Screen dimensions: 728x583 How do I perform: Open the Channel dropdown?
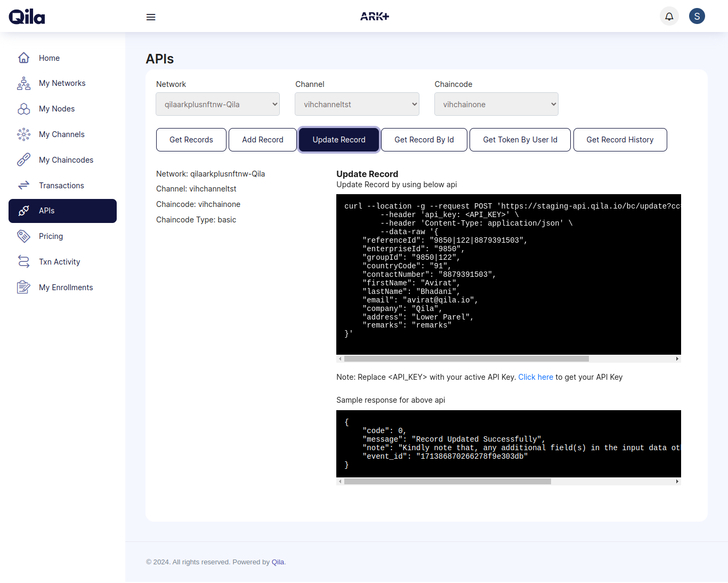click(x=357, y=104)
